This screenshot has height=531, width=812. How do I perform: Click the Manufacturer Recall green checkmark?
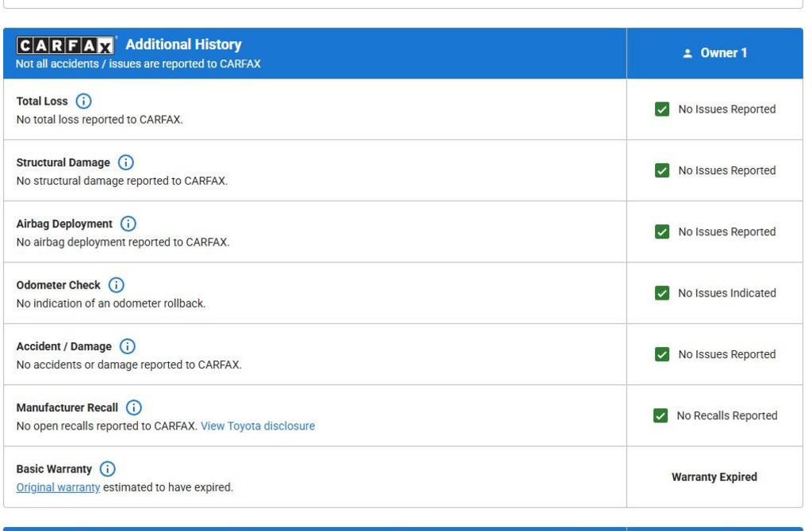(x=661, y=416)
